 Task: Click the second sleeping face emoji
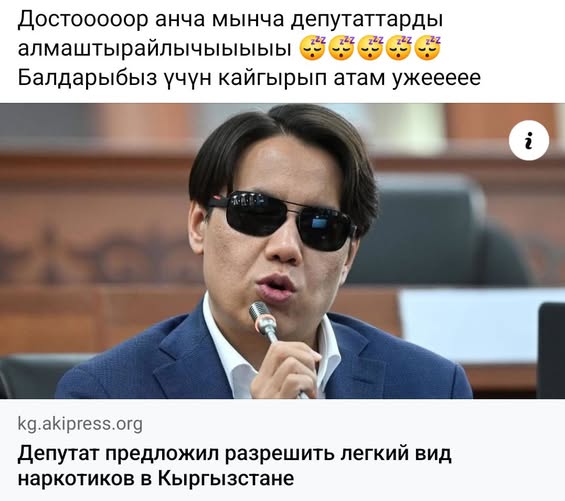coord(342,48)
